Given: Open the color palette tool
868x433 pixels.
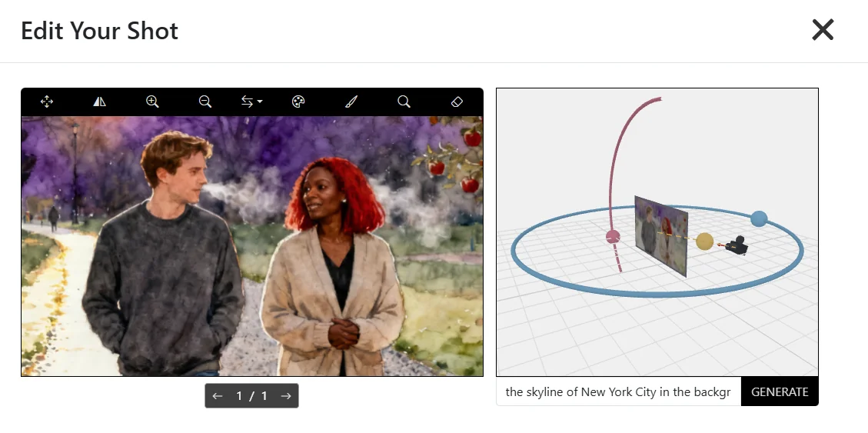Looking at the screenshot, I should pyautogui.click(x=298, y=102).
